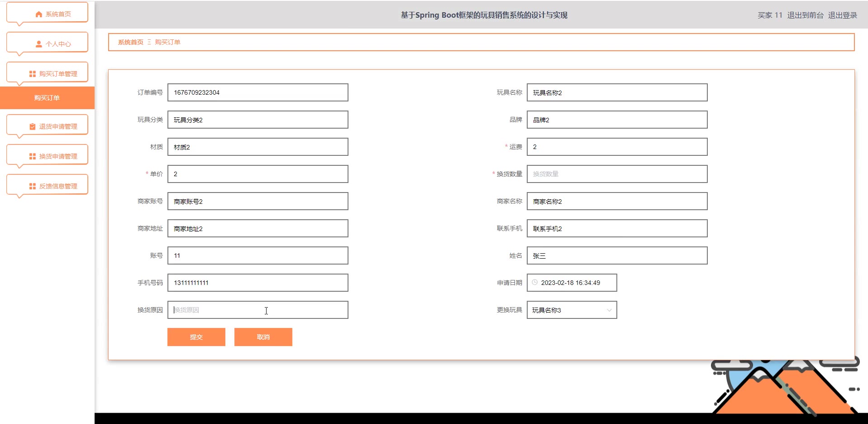This screenshot has width=868, height=424.
Task: Click the 取消 cancel button
Action: pyautogui.click(x=263, y=337)
